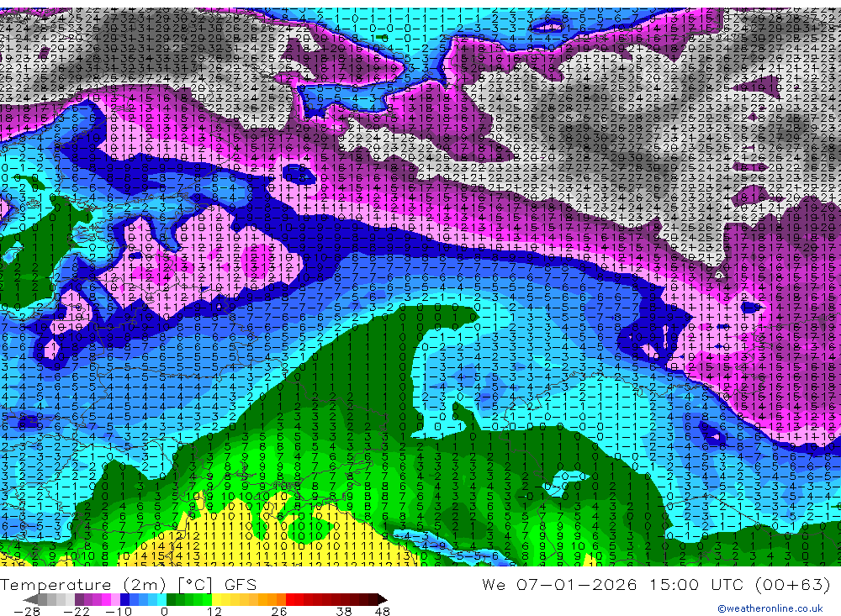Click the legend label '48'

(383, 611)
